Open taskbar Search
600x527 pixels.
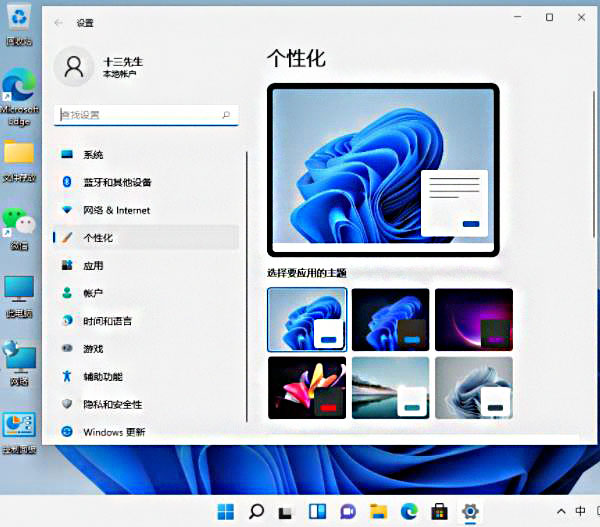click(256, 512)
